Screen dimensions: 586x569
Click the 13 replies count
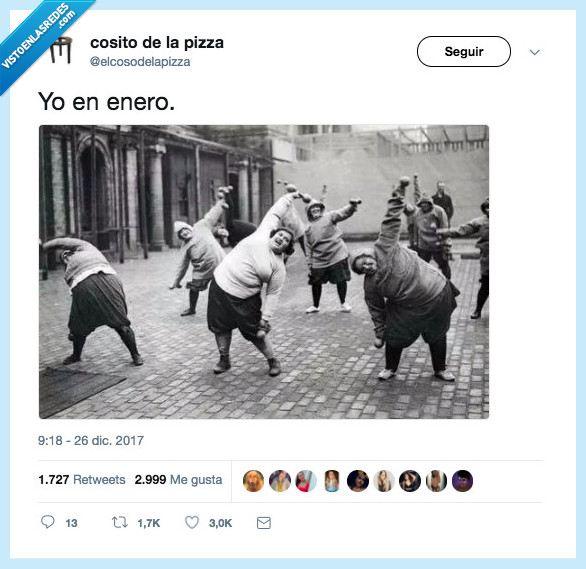coord(71,523)
